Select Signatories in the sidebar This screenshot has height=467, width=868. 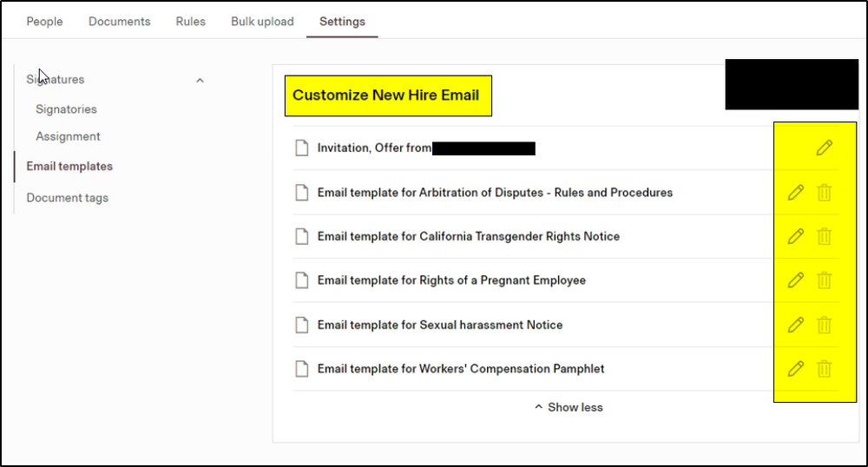click(x=66, y=109)
